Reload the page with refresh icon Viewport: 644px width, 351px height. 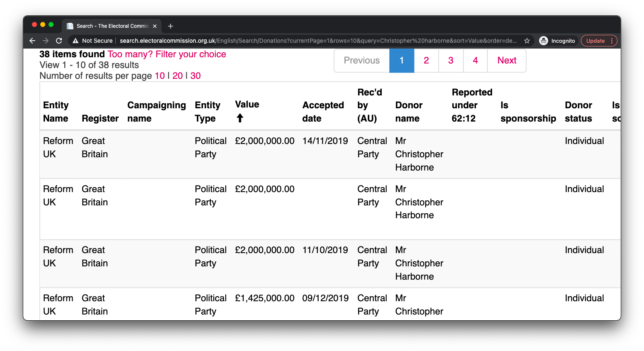coord(59,41)
